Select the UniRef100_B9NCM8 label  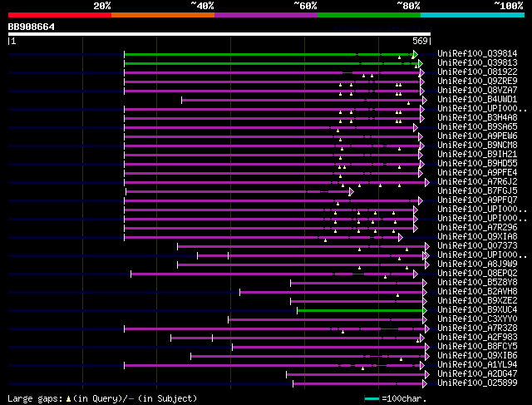(x=477, y=145)
